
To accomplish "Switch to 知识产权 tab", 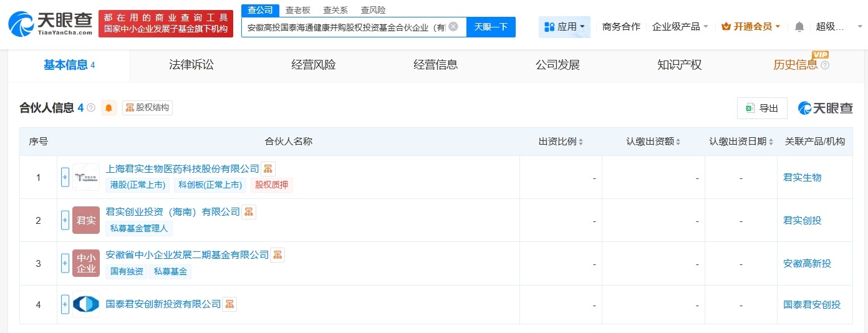I will point(679,65).
